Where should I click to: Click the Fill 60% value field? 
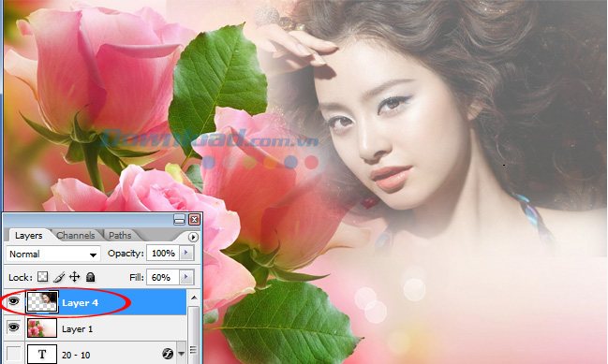pos(163,277)
